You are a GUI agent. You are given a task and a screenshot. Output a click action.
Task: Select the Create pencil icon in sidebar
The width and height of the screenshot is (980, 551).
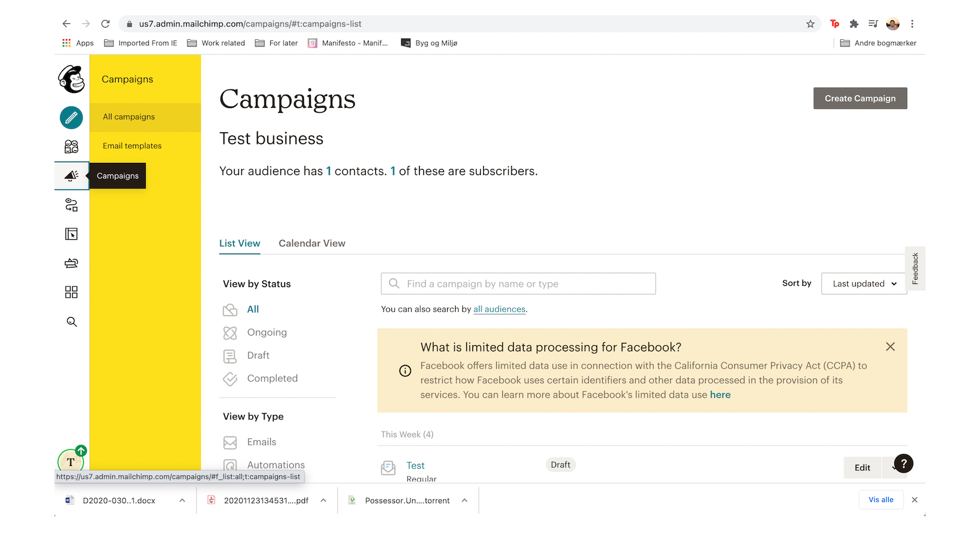(x=70, y=118)
